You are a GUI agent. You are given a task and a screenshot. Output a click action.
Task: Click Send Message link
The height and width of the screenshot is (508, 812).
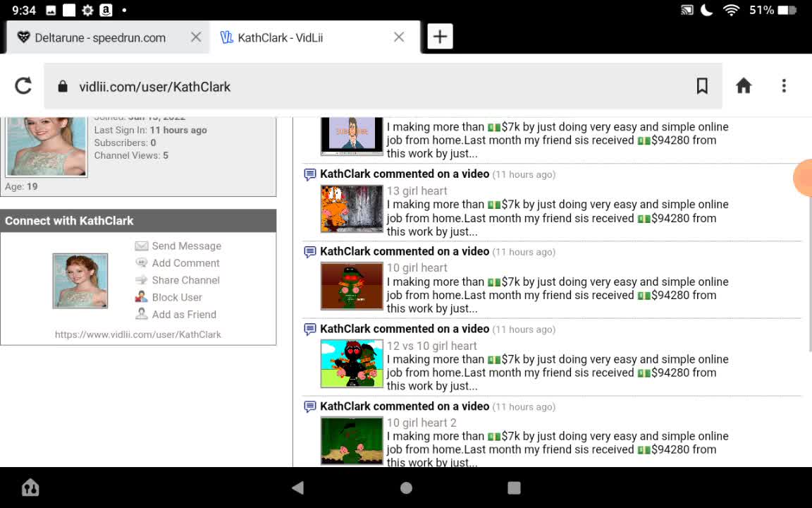pos(186,246)
